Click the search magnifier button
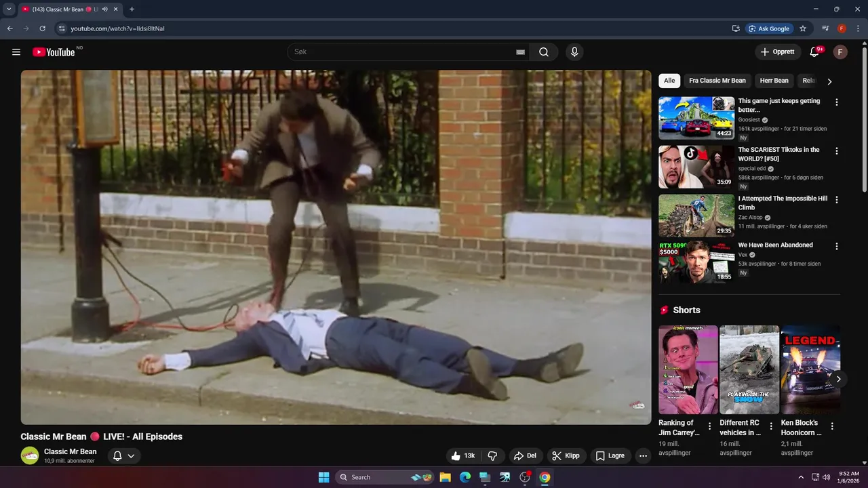 point(544,52)
